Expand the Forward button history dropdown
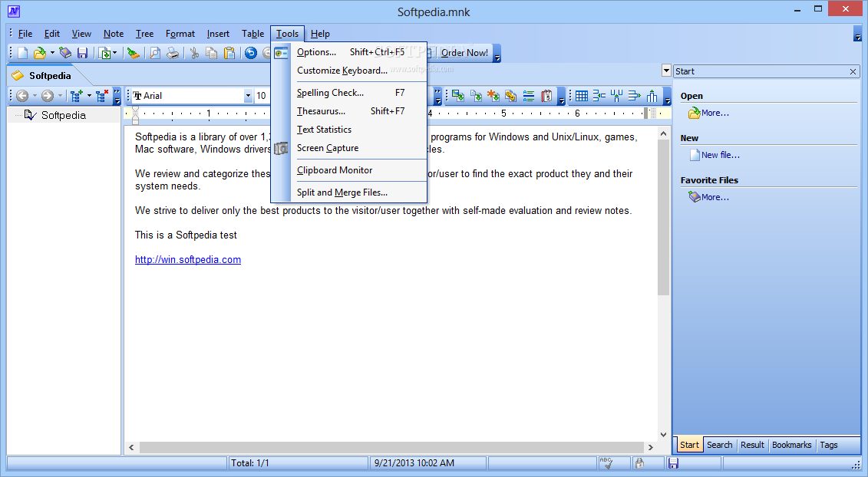 pos(61,96)
